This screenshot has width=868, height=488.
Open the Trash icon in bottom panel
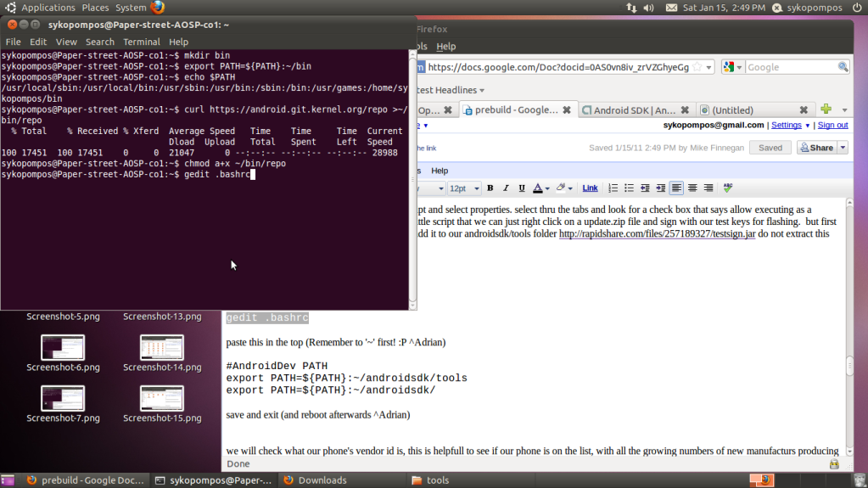tap(860, 480)
